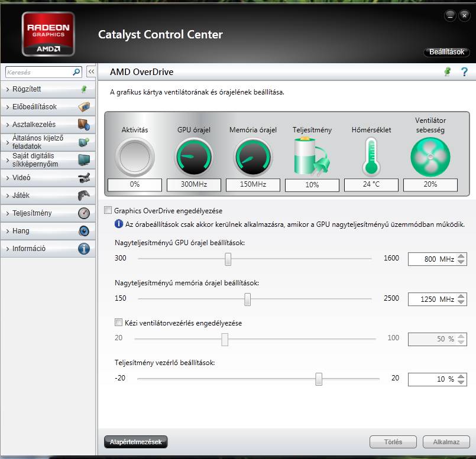The image size is (476, 459).
Task: Click the 300MHz GPU clock readout
Action: (x=194, y=184)
